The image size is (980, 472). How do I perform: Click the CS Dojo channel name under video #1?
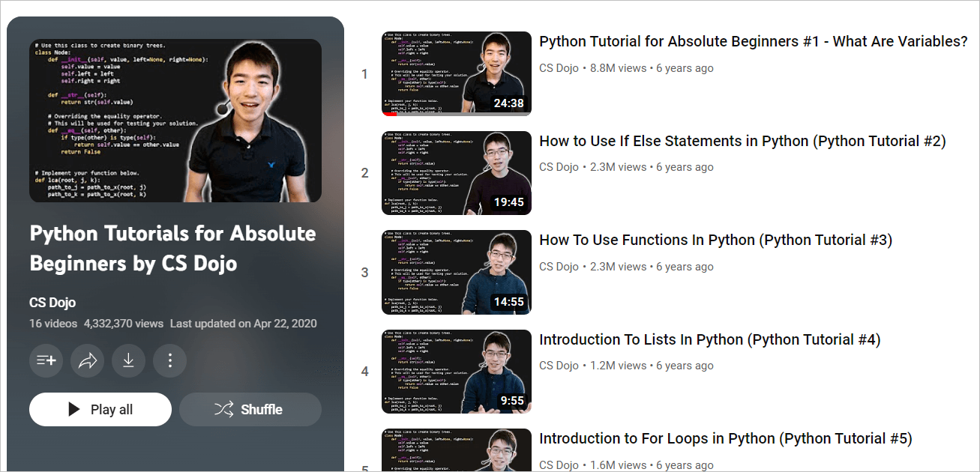click(x=559, y=68)
